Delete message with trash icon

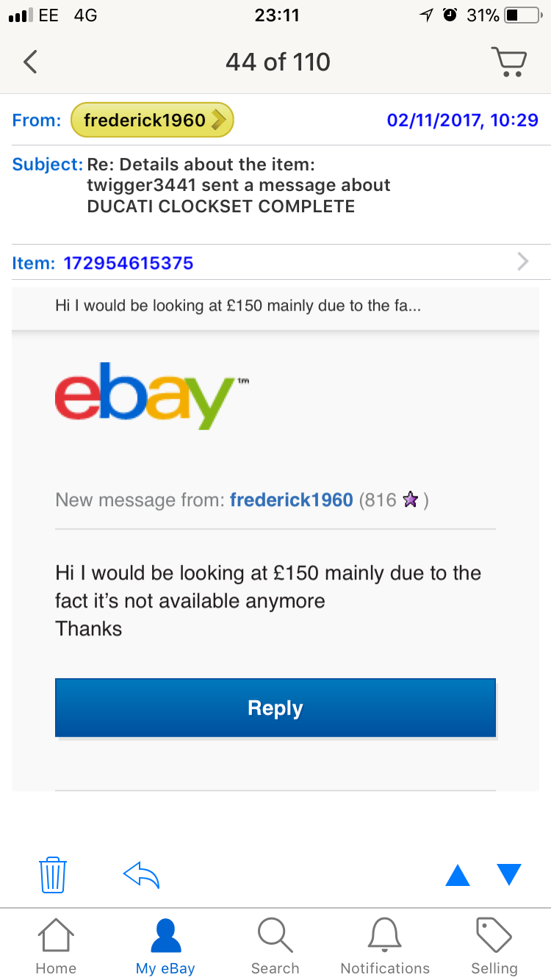point(53,875)
